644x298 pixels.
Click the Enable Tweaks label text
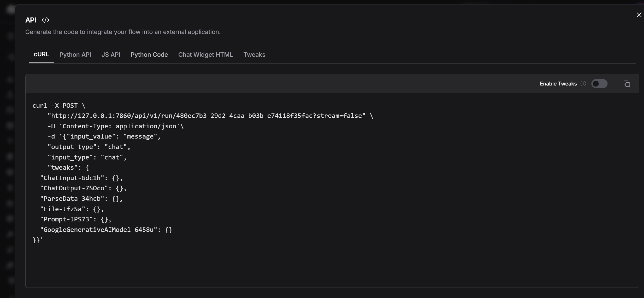pos(558,84)
